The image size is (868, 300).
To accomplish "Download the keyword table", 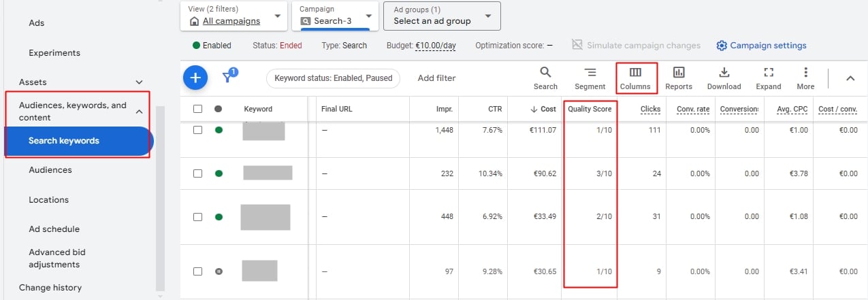I will tap(724, 78).
